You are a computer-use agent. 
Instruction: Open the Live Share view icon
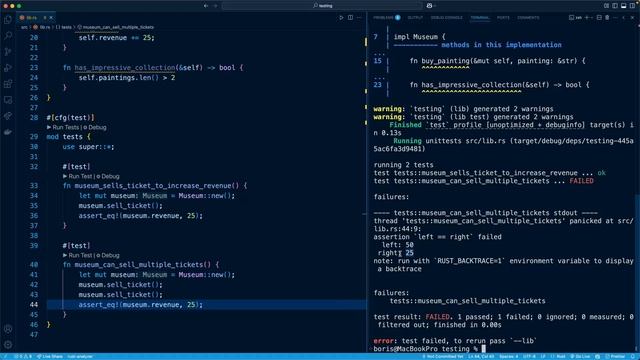point(8,116)
